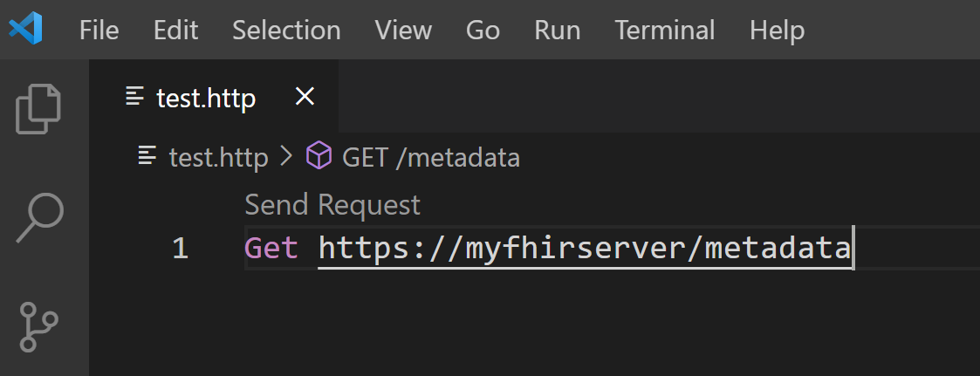Screen dimensions: 980x376
Task: Click the purple cube symbol icon in breadcrumb
Action: pos(319,155)
